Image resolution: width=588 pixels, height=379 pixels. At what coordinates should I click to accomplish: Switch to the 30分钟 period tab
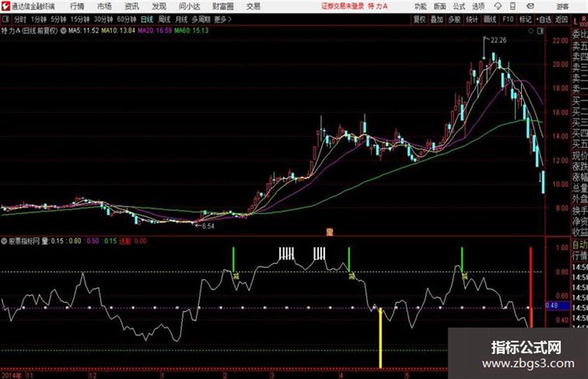point(103,19)
